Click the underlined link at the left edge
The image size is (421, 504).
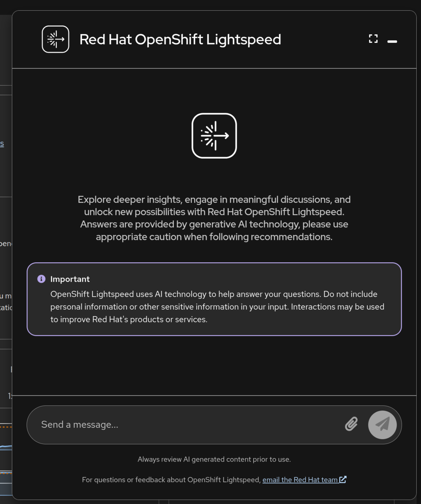pos(2,143)
